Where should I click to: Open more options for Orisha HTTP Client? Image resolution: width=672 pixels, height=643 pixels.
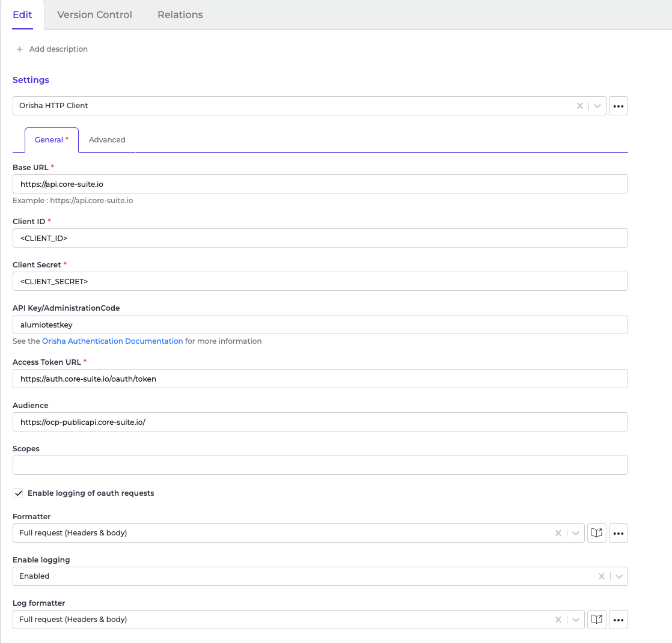618,106
